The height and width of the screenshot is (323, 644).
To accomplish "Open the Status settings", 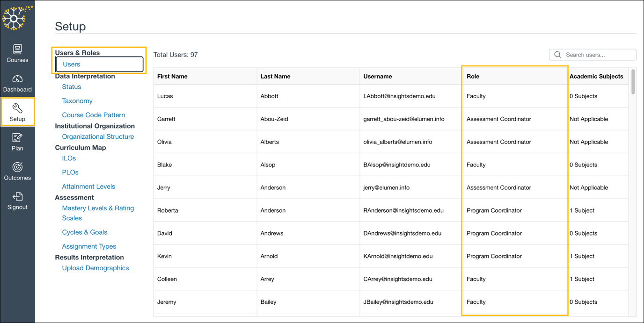I will (x=71, y=86).
